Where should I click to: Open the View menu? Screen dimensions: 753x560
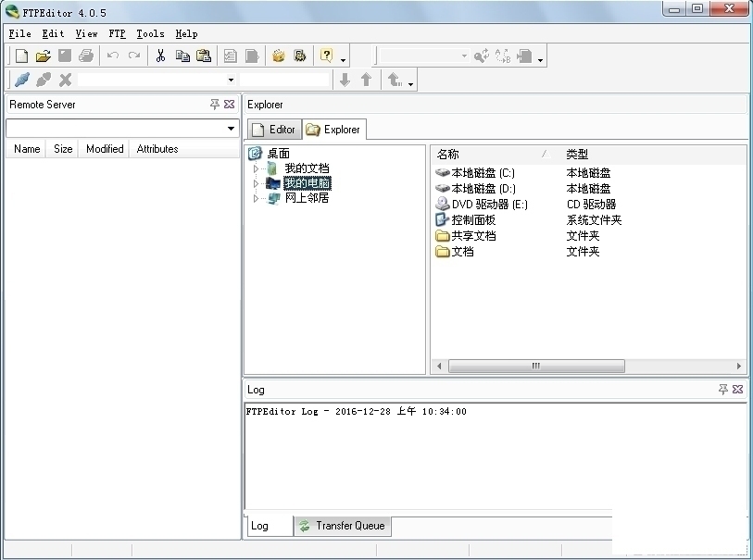(x=86, y=33)
